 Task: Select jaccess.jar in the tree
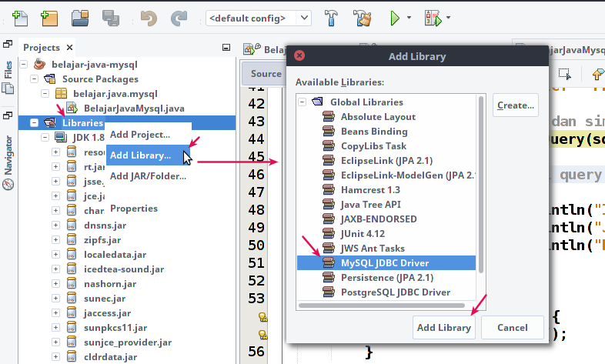pyautogui.click(x=107, y=313)
